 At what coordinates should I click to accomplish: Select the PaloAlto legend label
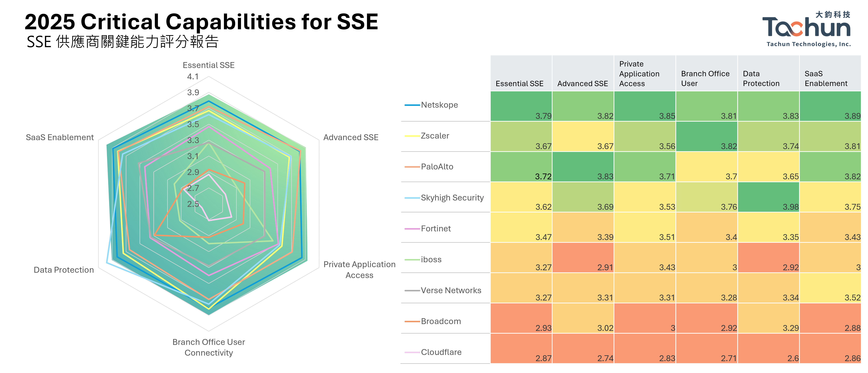[x=437, y=167]
